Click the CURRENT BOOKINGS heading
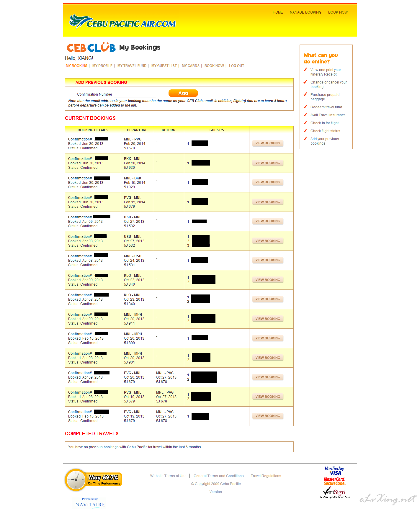420x509 pixels. click(90, 118)
